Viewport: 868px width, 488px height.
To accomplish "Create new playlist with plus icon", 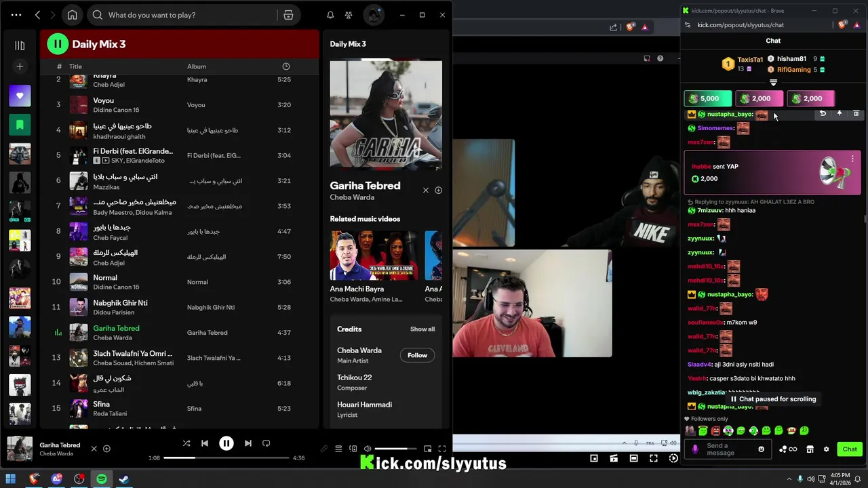I will (x=20, y=66).
